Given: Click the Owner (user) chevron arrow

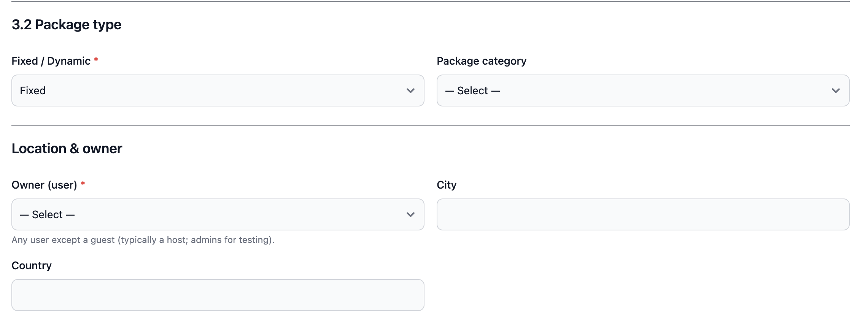Looking at the screenshot, I should click(x=410, y=214).
